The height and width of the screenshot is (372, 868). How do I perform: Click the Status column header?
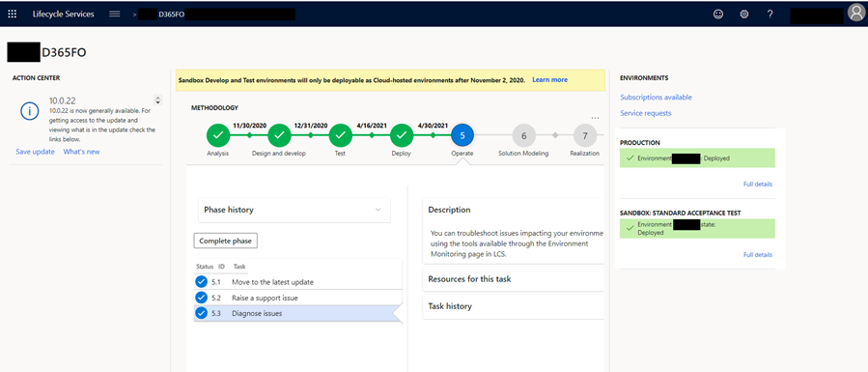pyautogui.click(x=205, y=267)
